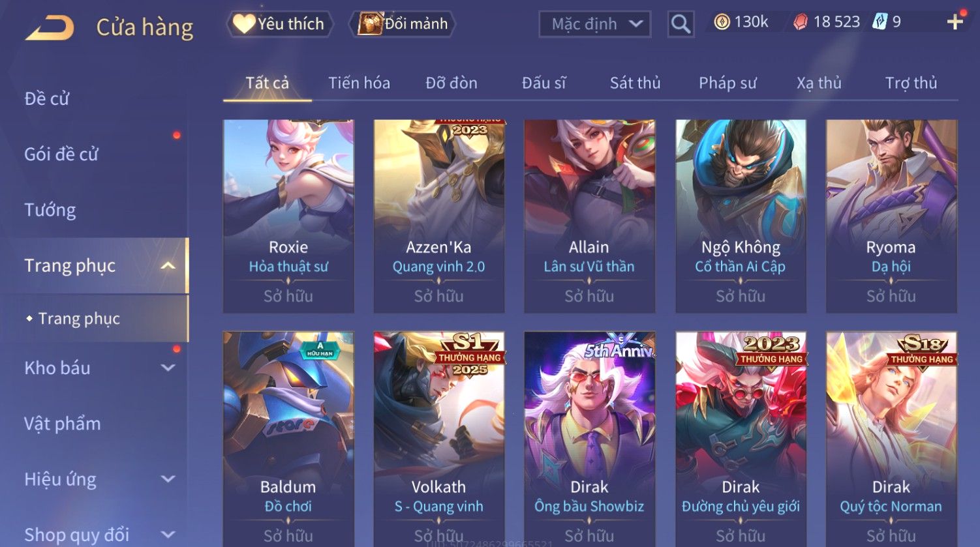This screenshot has height=547, width=980.
Task: Open Yêu thích favorites heart button
Action: click(279, 24)
